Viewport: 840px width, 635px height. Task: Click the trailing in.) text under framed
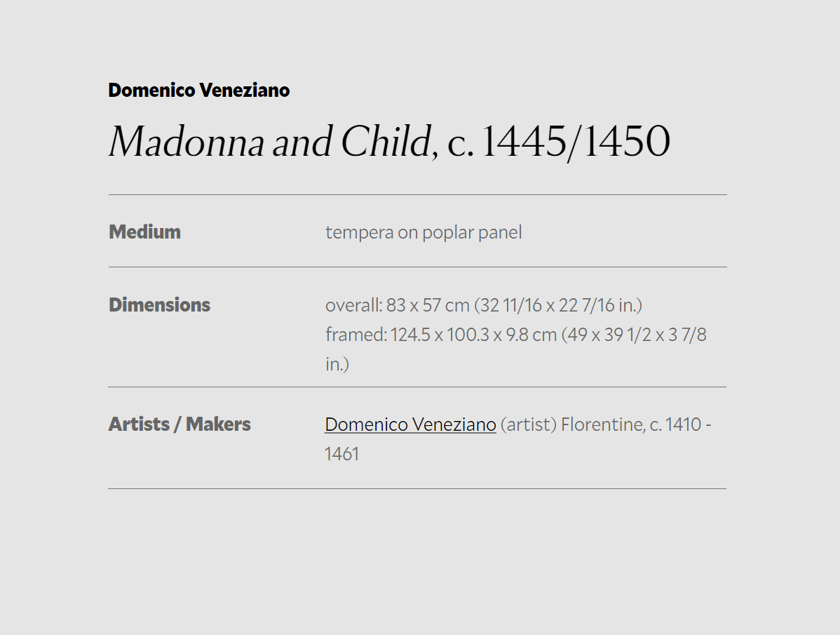(337, 364)
